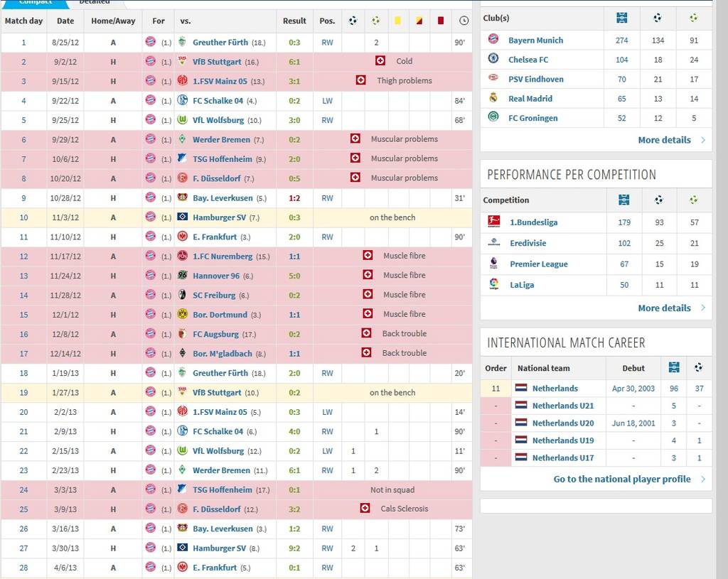Click the Result column header
The height and width of the screenshot is (579, 728).
click(x=294, y=21)
